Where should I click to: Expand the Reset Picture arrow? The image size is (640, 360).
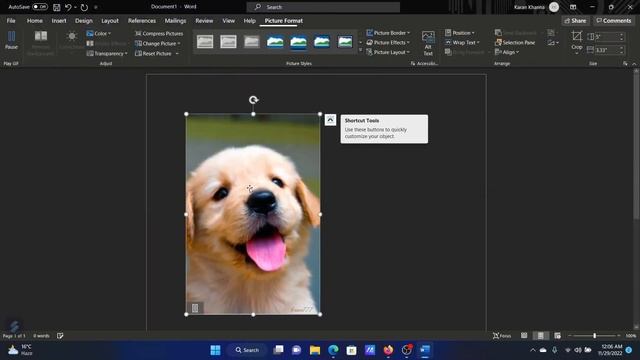pyautogui.click(x=177, y=53)
